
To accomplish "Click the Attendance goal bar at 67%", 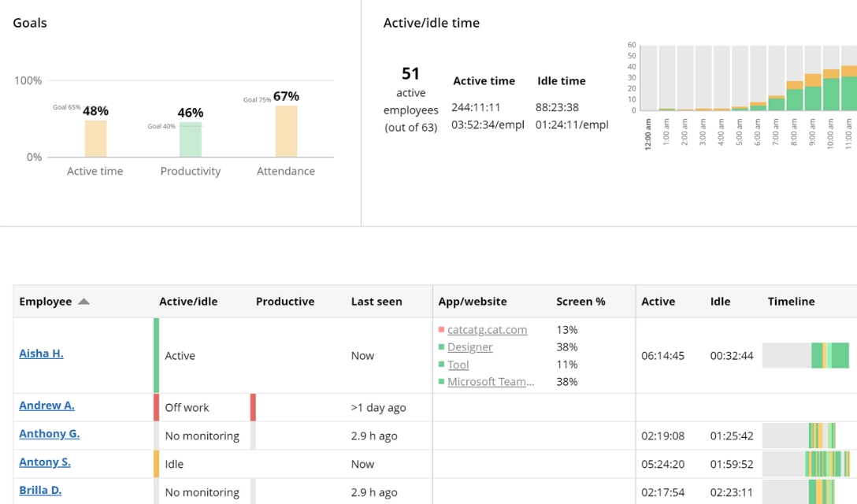I will 286,131.
